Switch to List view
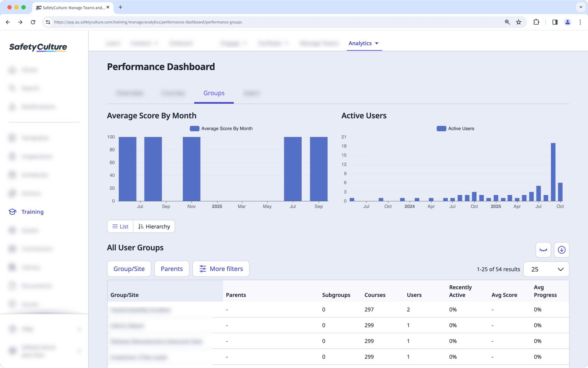588x368 pixels. [120, 226]
